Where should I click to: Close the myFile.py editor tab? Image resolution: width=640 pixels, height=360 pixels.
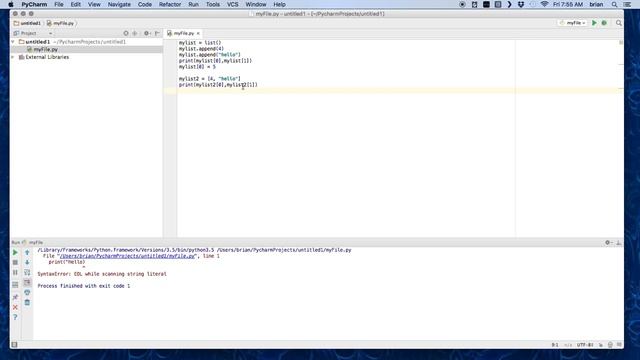click(198, 33)
